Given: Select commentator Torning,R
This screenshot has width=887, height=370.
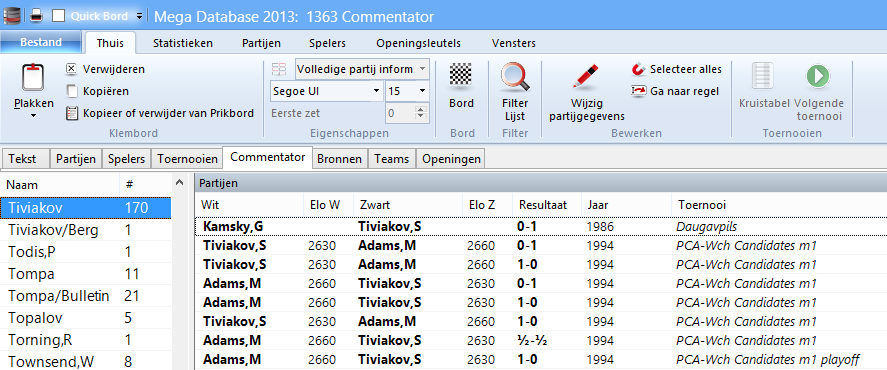Looking at the screenshot, I should (86, 340).
